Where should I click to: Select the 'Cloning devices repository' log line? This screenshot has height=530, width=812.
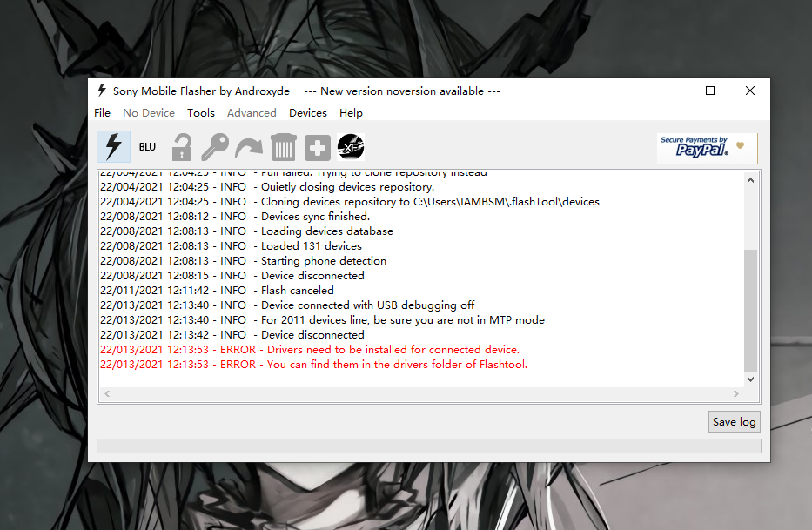pos(350,202)
